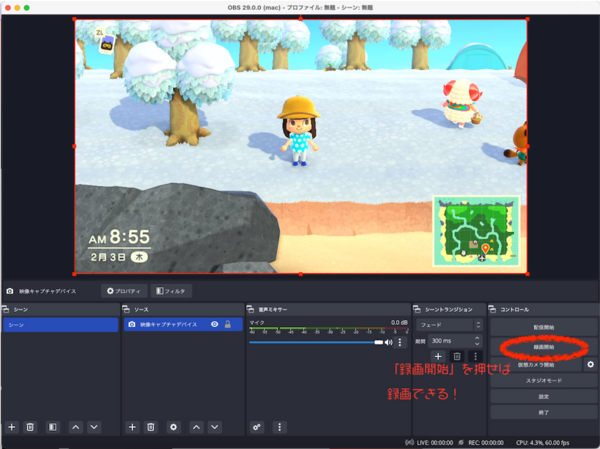Click 終了 exit button
The height and width of the screenshot is (449, 600).
click(x=544, y=413)
